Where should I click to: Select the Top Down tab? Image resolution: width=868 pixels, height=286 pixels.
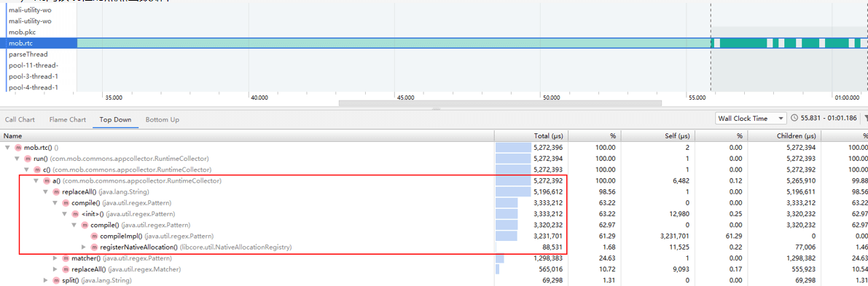click(116, 119)
